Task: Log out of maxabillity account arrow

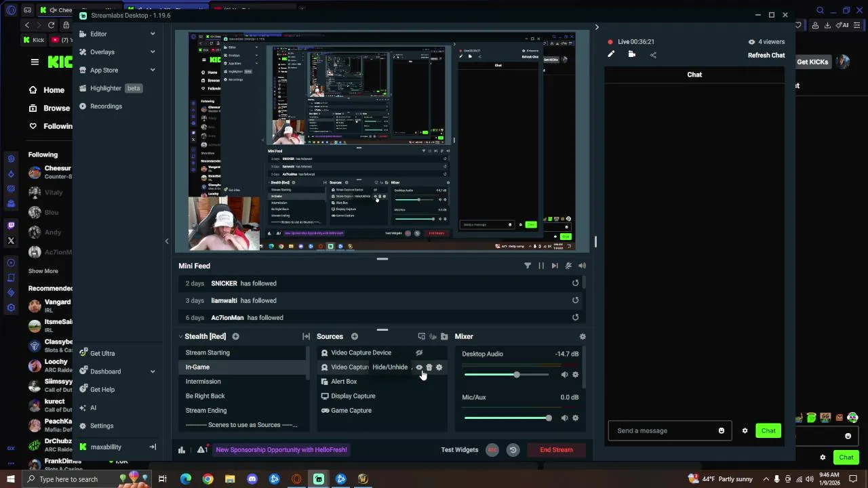Action: tap(153, 447)
